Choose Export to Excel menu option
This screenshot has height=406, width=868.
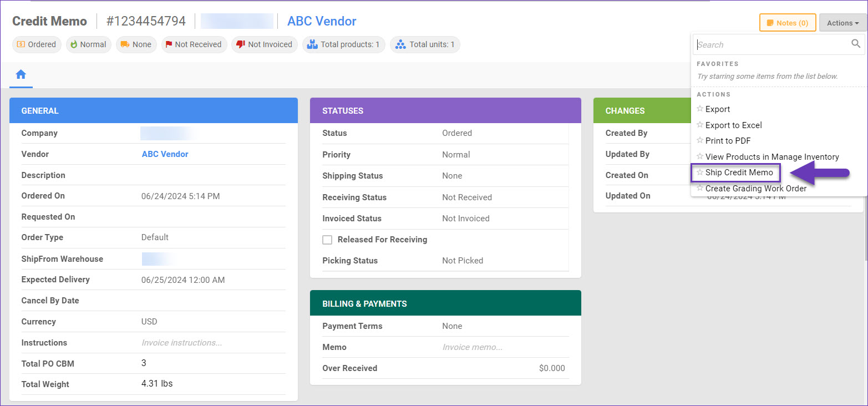733,125
